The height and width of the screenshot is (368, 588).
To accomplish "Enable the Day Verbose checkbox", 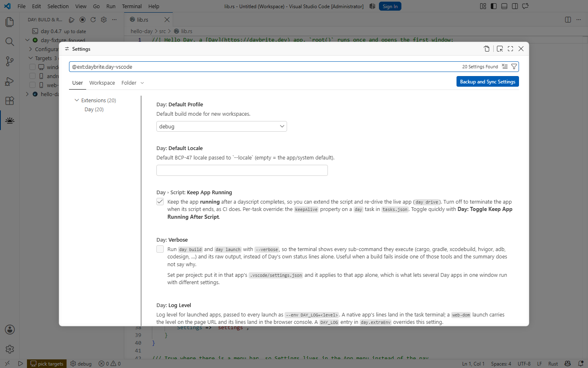I will click(160, 249).
